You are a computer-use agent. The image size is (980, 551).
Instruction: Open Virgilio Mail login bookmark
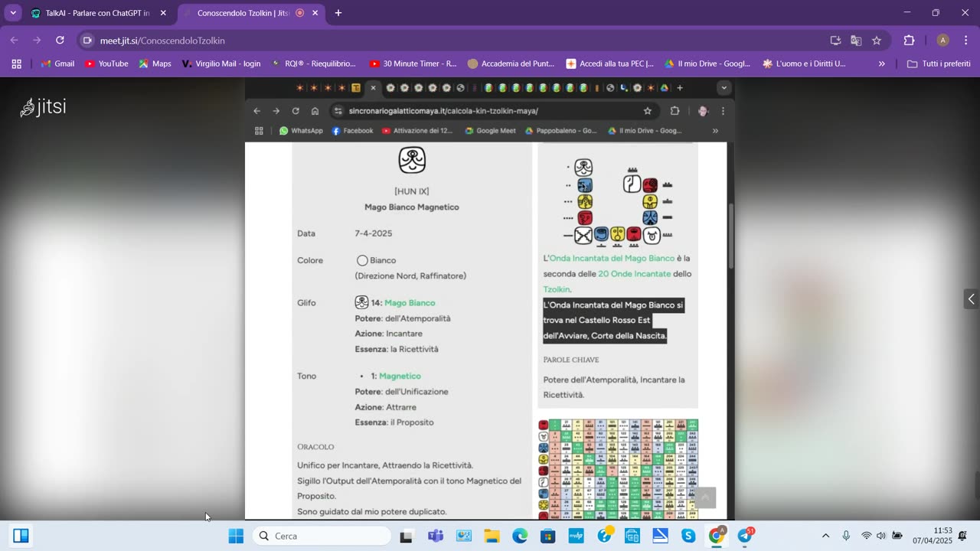[220, 64]
